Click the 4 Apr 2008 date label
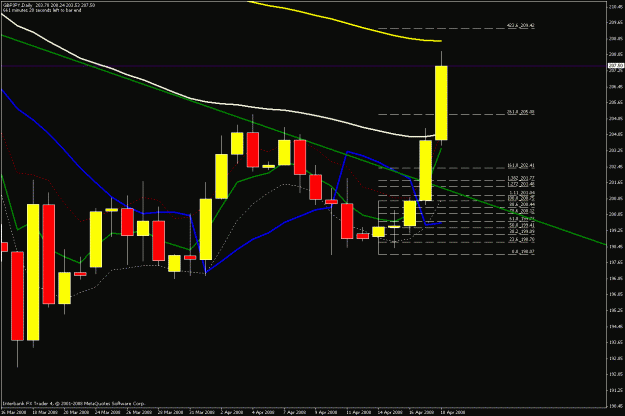 [263, 412]
